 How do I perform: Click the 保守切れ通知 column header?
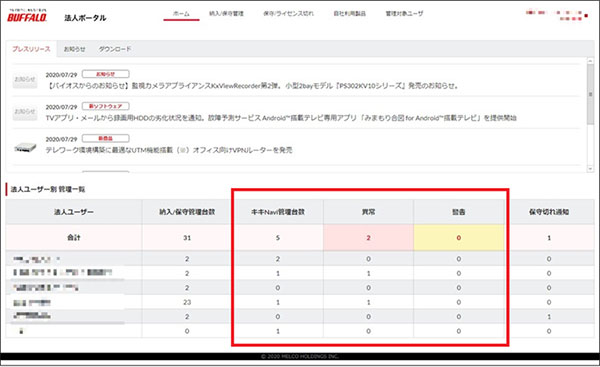[549, 212]
